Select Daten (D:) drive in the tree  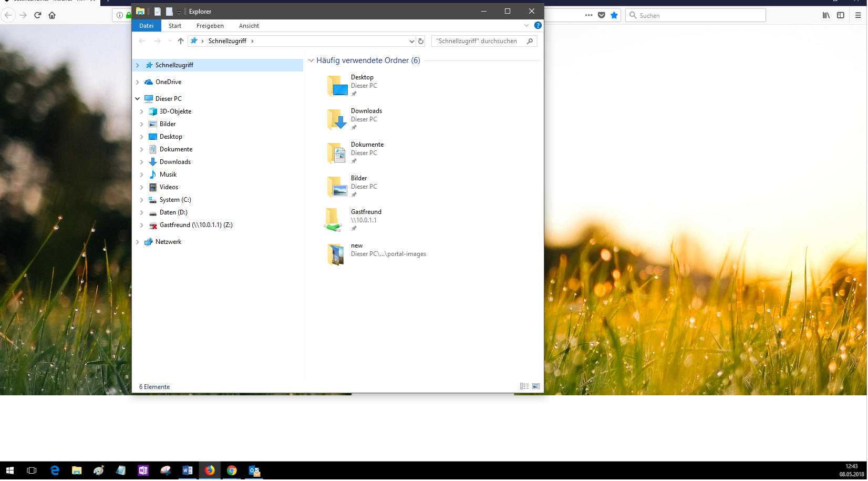click(x=173, y=212)
